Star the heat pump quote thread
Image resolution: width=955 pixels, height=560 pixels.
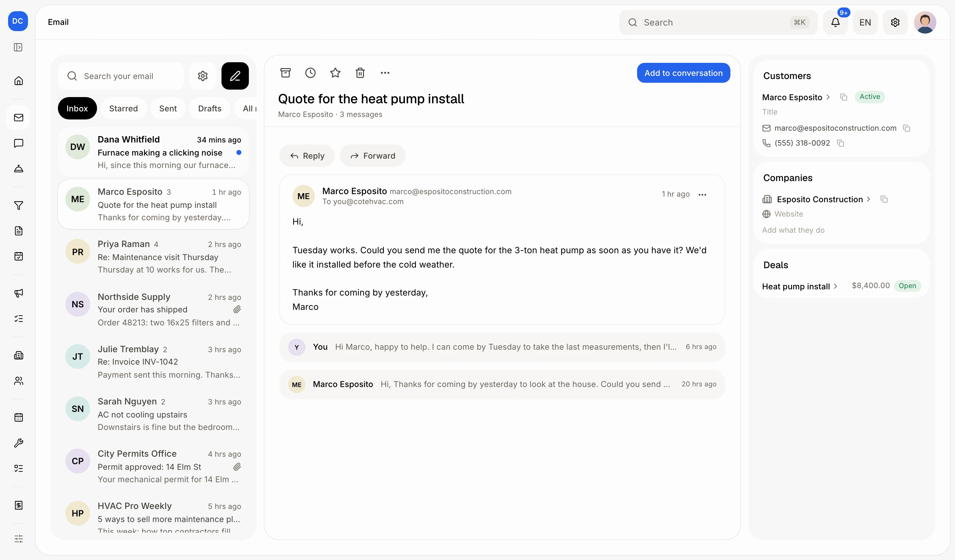(335, 73)
